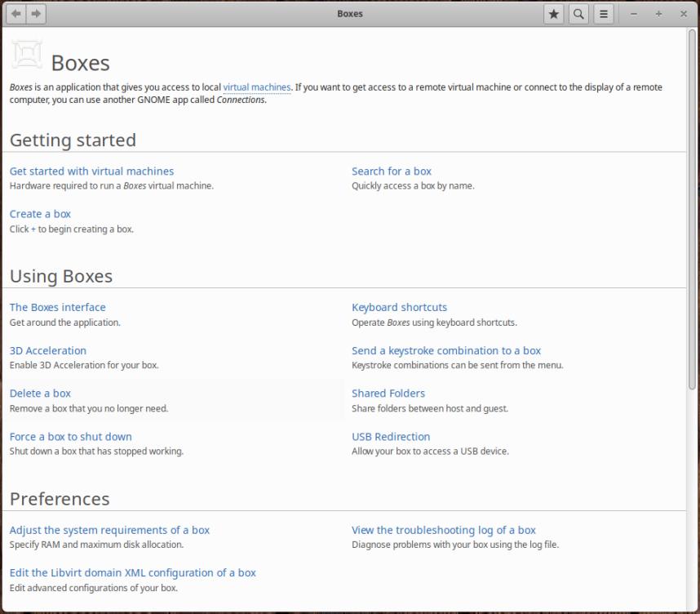Click 'Shut down a box that has stopped working.'
The width and height of the screenshot is (700, 614).
click(x=96, y=452)
